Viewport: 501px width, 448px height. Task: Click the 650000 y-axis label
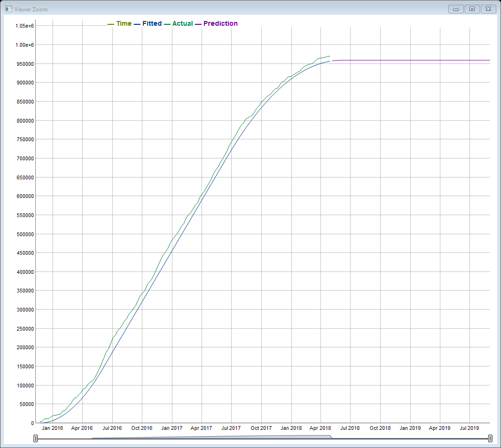[25, 178]
